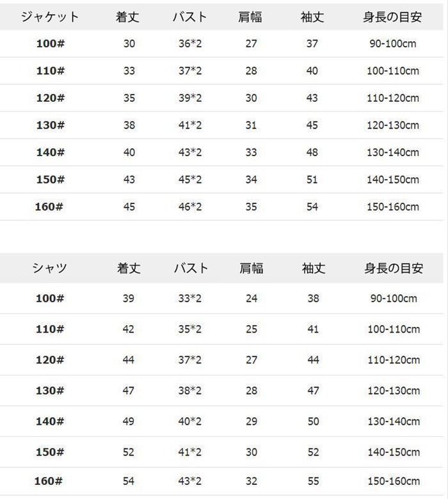Viewport: 448px width, 499px height.
Task: Click the 身長の目安 header in jacket table
Action: (x=392, y=17)
